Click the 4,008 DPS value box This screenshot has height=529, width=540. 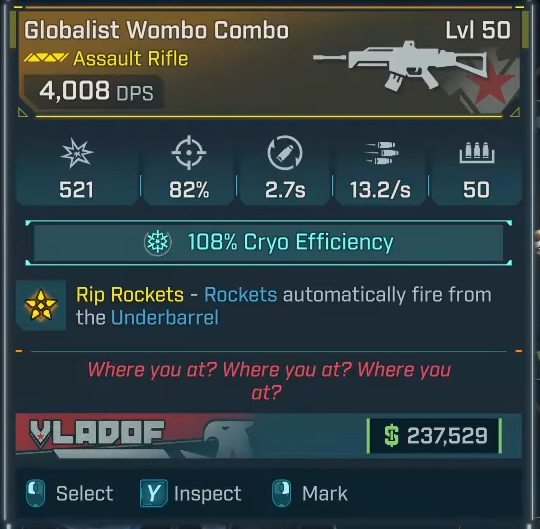tap(93, 92)
